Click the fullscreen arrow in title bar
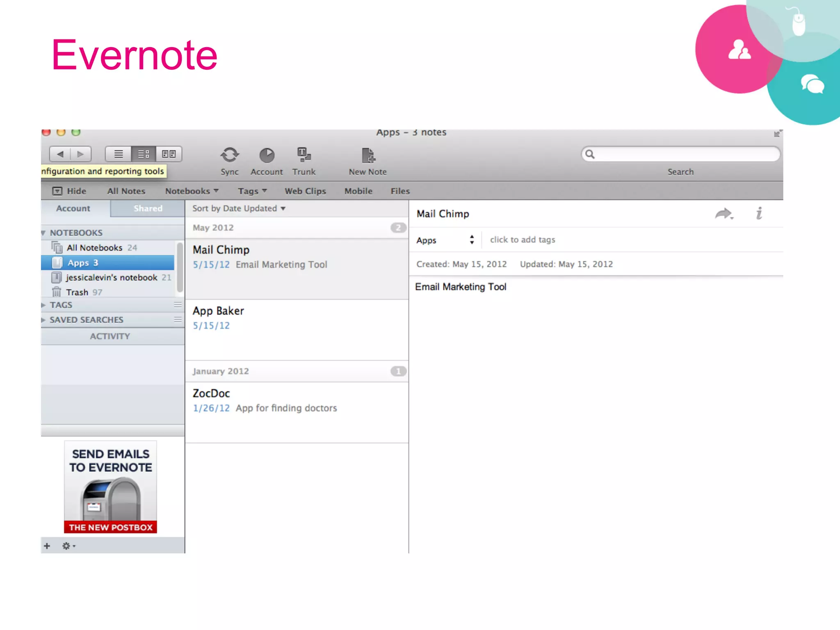 point(777,133)
